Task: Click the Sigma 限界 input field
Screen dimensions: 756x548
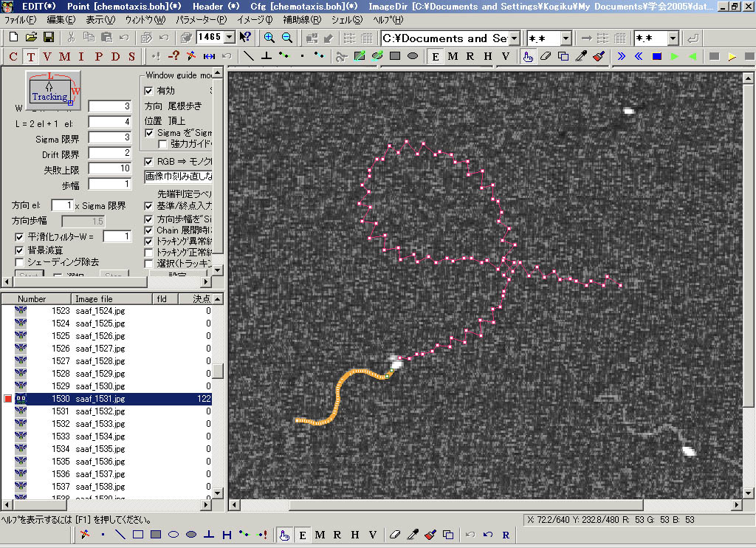Action: (110, 137)
